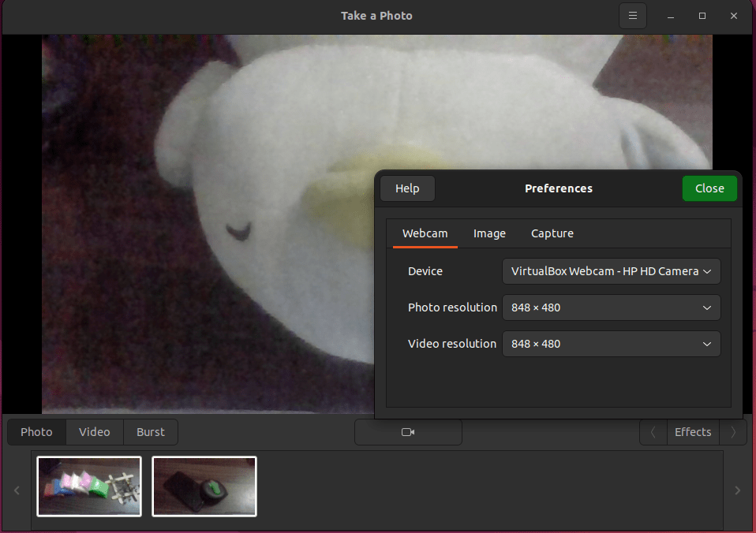The height and width of the screenshot is (533, 756).
Task: Select the colorful beads photo thumbnail
Action: click(88, 486)
